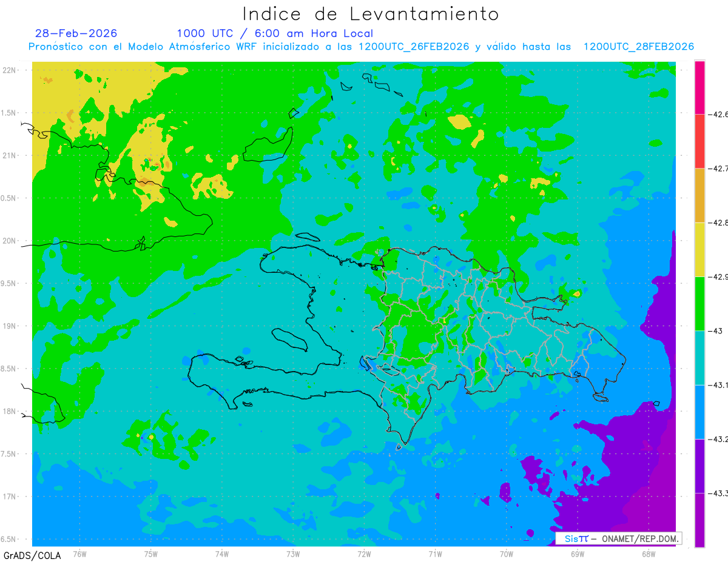Click the longitude label '75W'
Image resolution: width=728 pixels, height=562 pixels.
(151, 554)
